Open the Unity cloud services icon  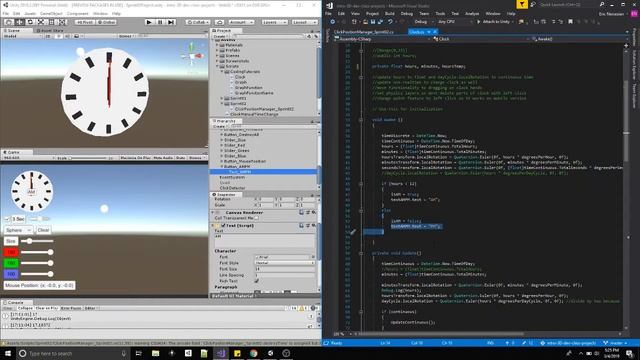(x=220, y=22)
